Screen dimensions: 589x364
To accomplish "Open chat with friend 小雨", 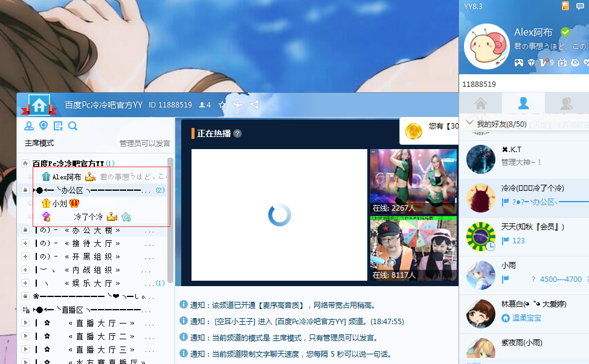I will point(524,275).
